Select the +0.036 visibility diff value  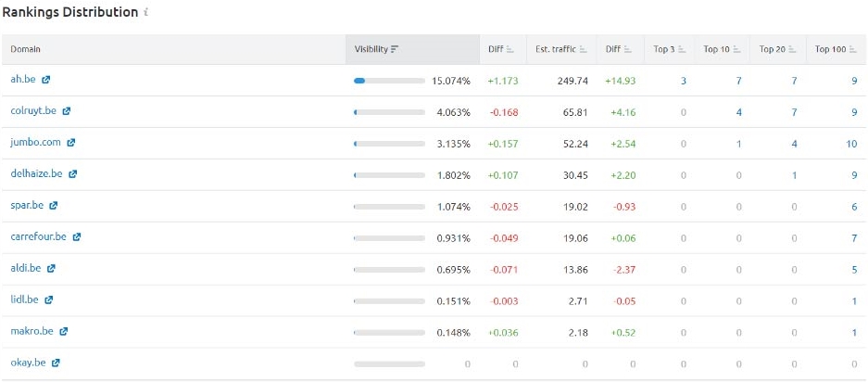coord(503,333)
